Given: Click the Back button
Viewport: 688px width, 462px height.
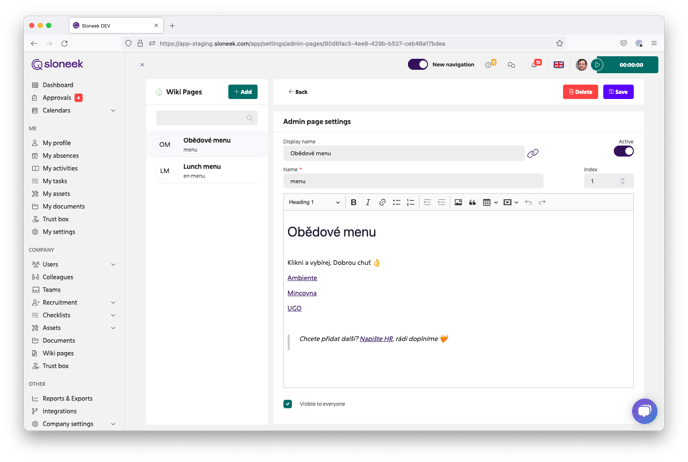Looking at the screenshot, I should point(298,92).
